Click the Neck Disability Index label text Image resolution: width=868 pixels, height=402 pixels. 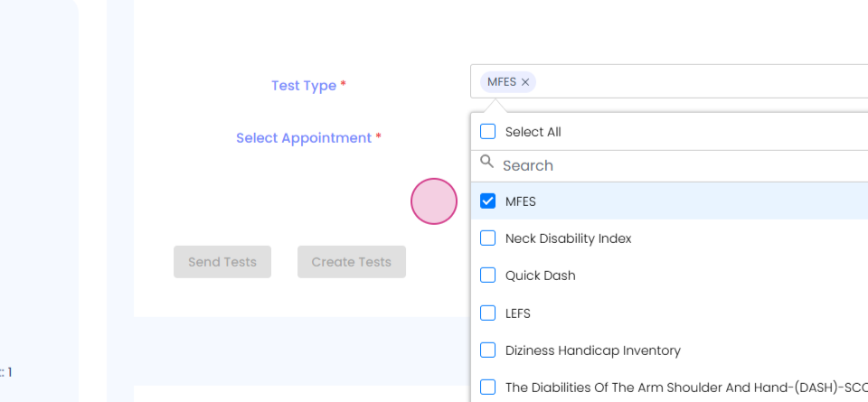pos(568,238)
